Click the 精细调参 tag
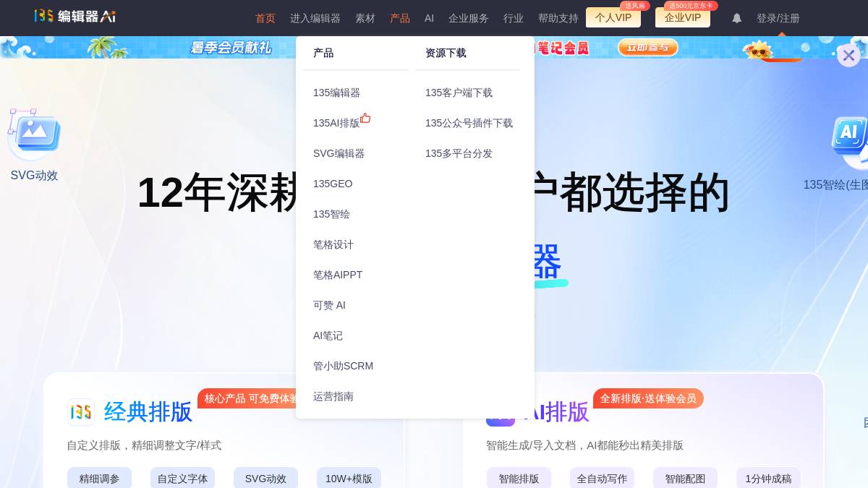This screenshot has height=488, width=868. pyautogui.click(x=100, y=478)
